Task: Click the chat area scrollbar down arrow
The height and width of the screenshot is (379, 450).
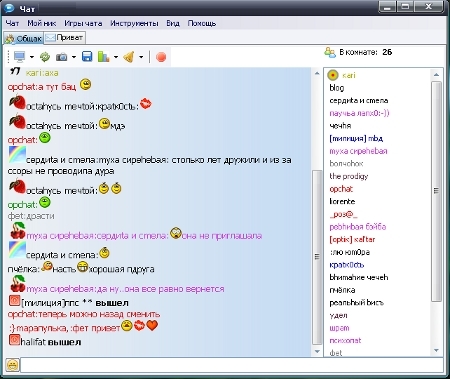Action: pos(317,351)
